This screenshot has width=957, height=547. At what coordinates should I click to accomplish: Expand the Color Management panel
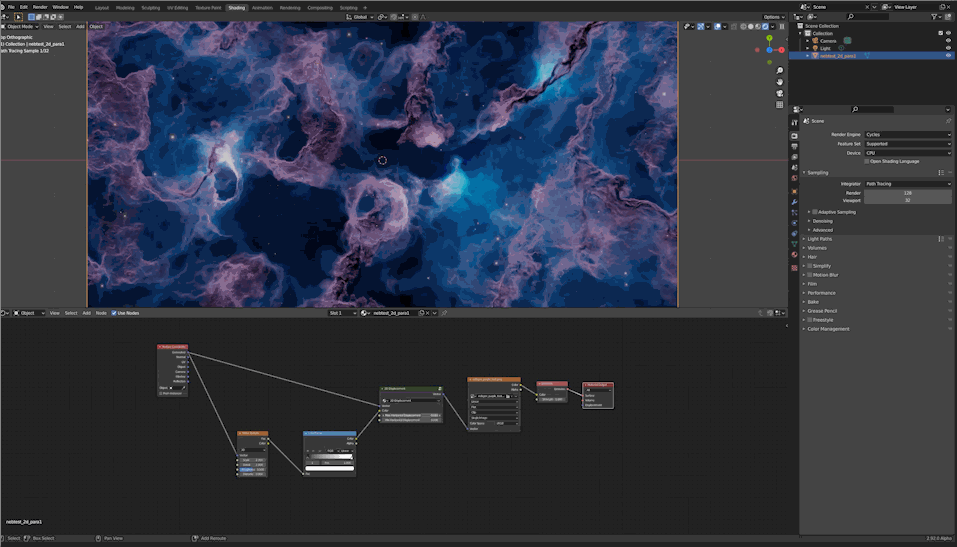point(828,328)
